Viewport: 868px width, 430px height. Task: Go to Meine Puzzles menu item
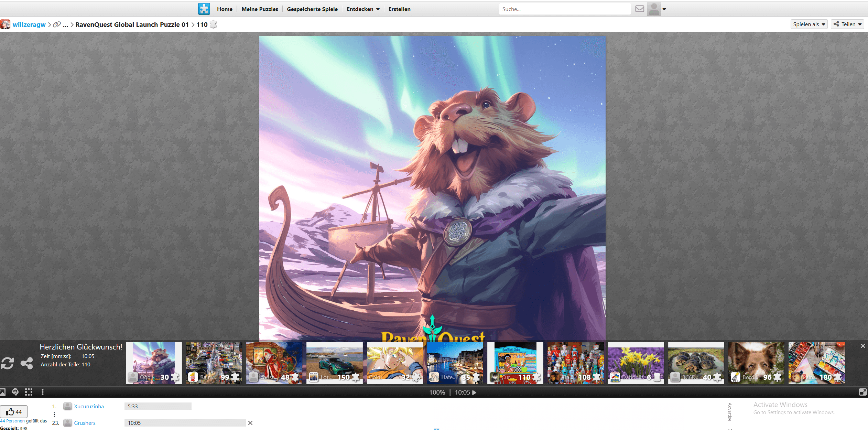click(260, 9)
